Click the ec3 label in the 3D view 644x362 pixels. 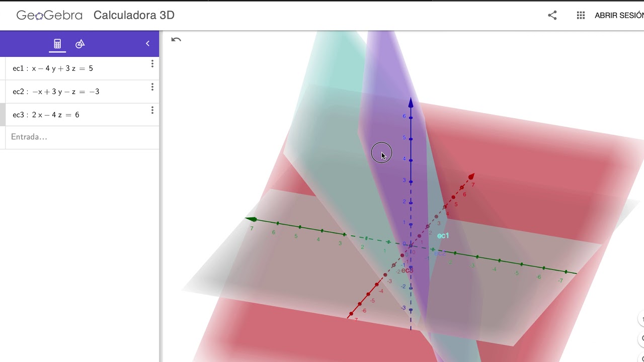407,270
